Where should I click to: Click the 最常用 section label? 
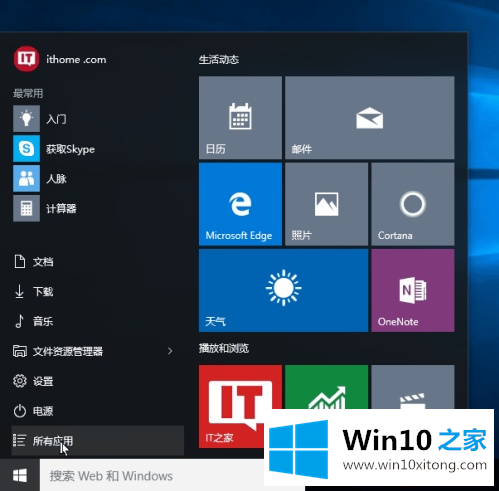[28, 93]
